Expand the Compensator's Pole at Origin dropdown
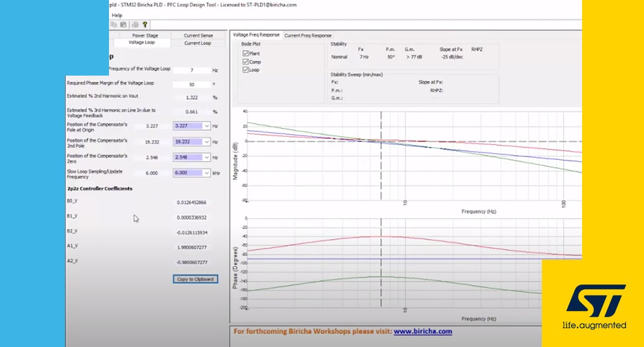The width and height of the screenshot is (644, 347). click(x=206, y=126)
